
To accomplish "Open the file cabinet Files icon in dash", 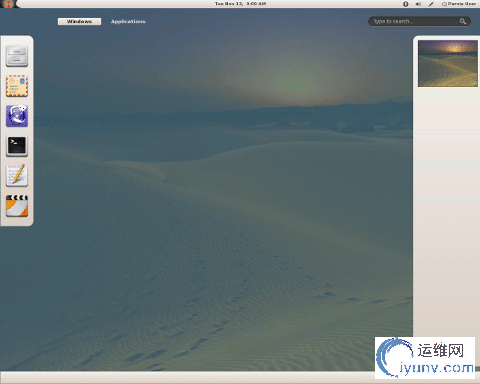I will [x=17, y=56].
